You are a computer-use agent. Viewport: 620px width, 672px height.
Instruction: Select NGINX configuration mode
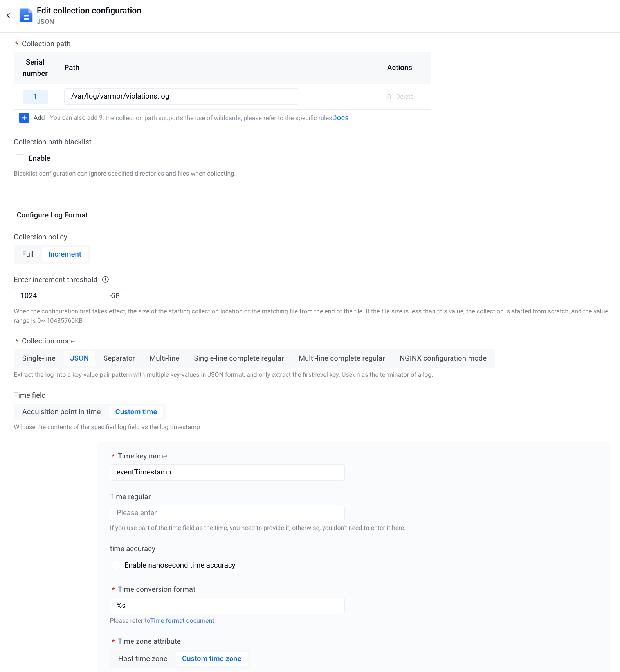click(x=443, y=358)
